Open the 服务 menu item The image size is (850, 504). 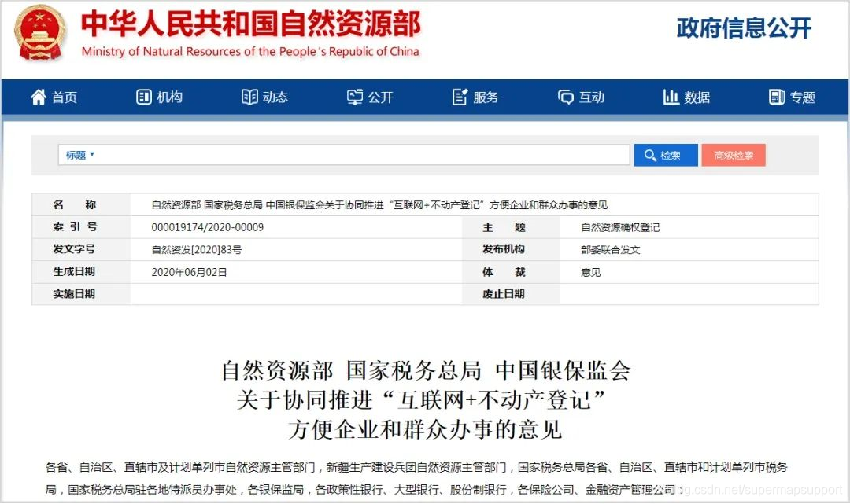click(475, 97)
